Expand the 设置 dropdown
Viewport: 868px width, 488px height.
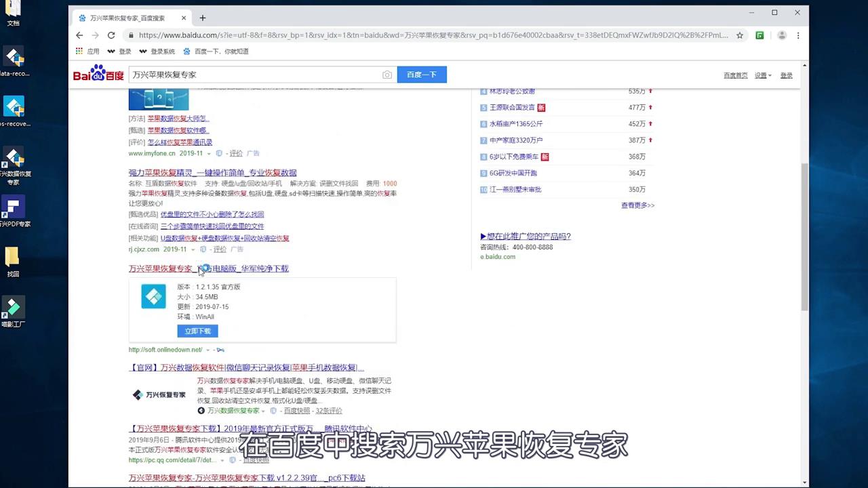tap(764, 75)
